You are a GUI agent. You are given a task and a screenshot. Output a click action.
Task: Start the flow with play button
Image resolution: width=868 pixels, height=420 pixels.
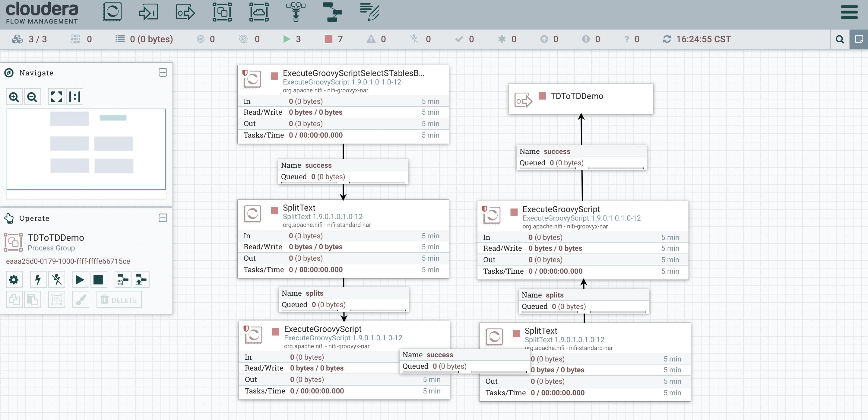pyautogui.click(x=80, y=279)
